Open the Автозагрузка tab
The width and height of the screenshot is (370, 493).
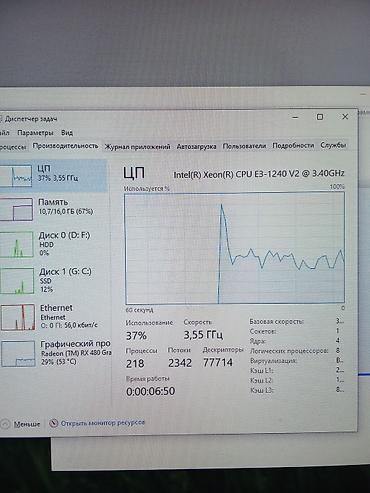point(196,146)
